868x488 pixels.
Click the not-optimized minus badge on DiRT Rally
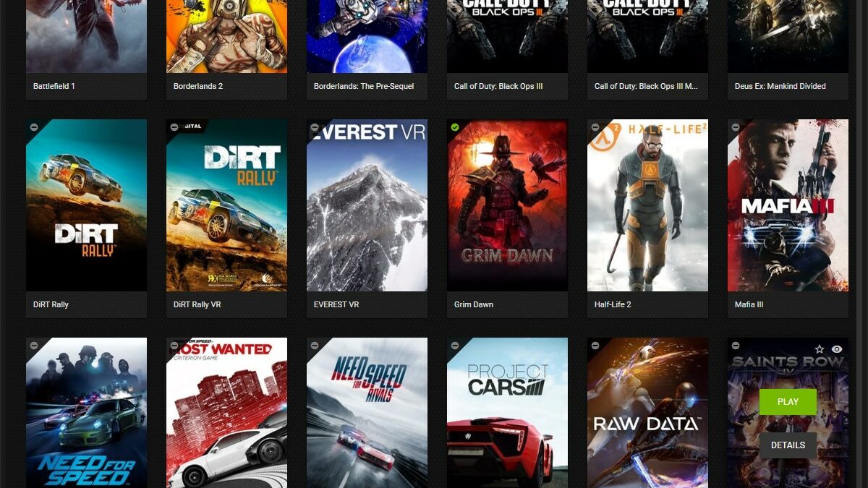34,127
